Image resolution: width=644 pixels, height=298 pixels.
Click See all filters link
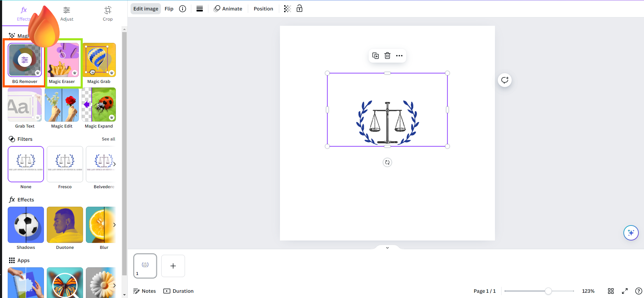109,139
